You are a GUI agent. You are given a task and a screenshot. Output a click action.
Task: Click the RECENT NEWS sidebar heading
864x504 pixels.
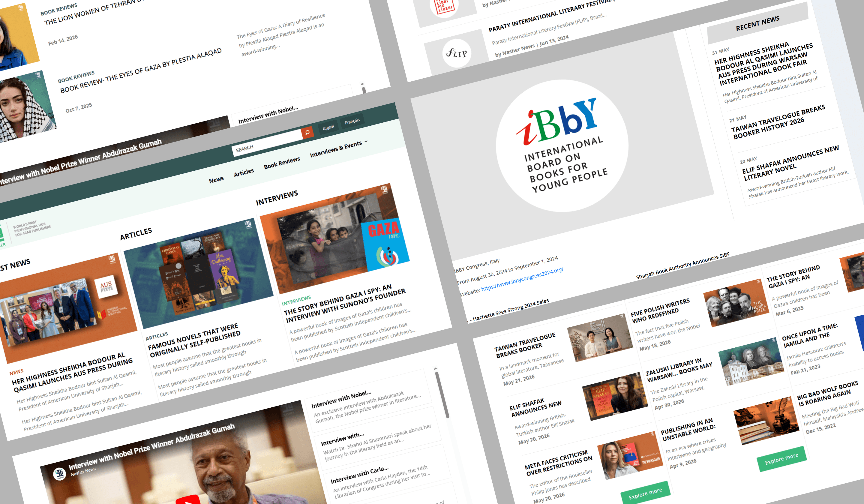[x=757, y=23]
